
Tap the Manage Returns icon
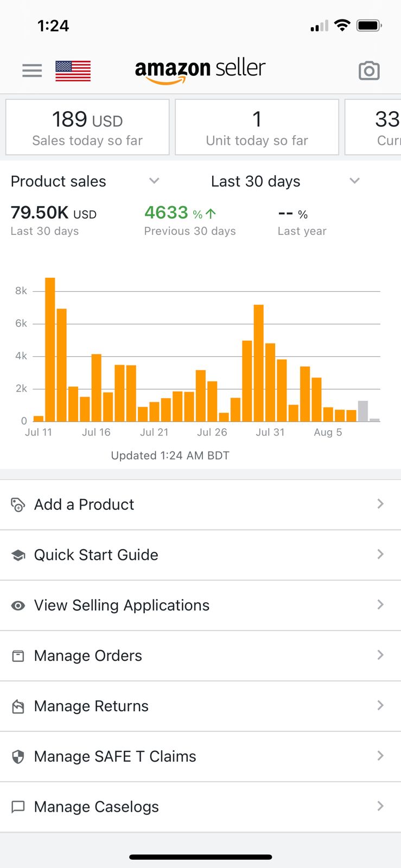(18, 706)
